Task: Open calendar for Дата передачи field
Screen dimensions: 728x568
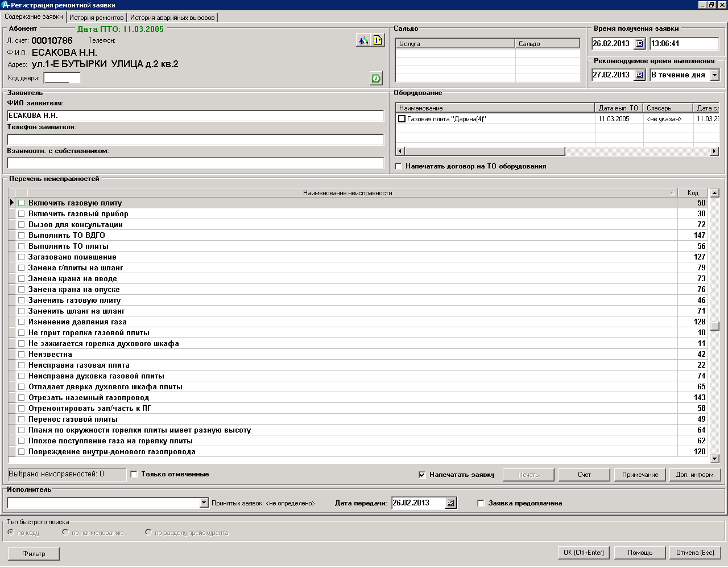Action: [x=450, y=503]
